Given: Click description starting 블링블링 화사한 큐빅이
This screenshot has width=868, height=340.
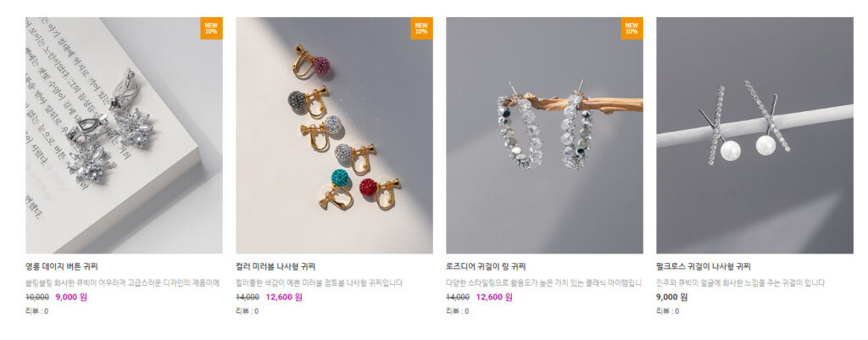Looking at the screenshot, I should 122,283.
